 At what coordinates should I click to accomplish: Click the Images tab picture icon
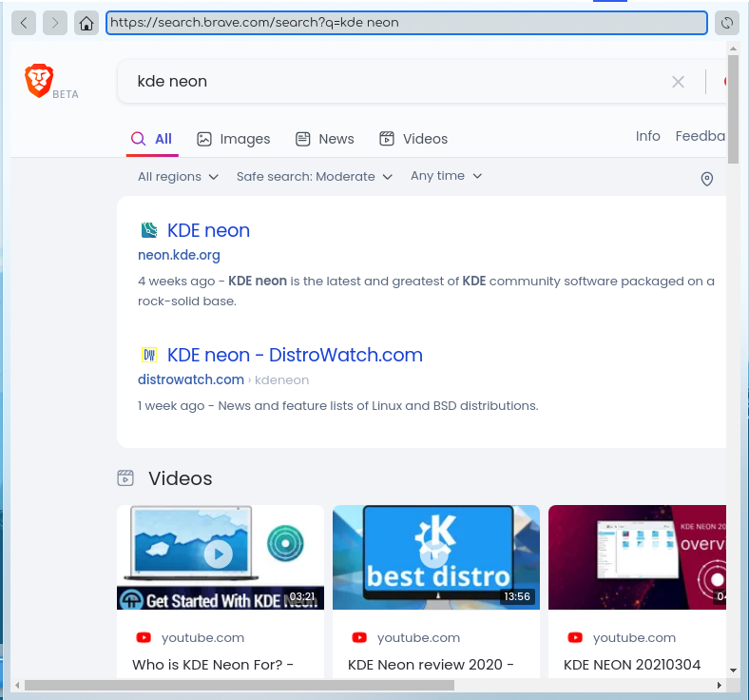pyautogui.click(x=204, y=139)
